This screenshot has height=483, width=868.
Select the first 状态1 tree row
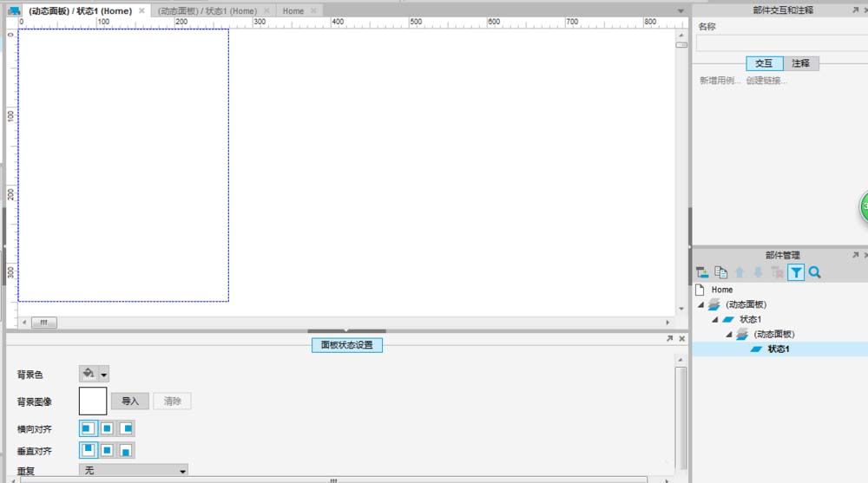[750, 319]
